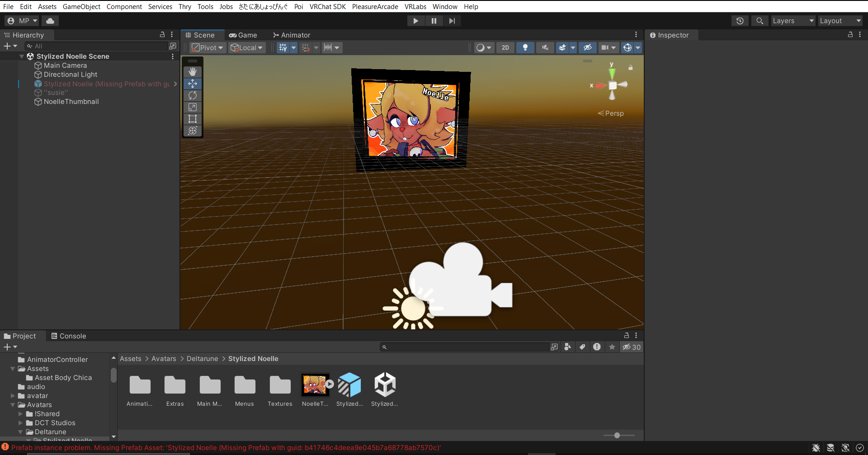Open the GameObject menu
The height and width of the screenshot is (455, 868).
81,6
